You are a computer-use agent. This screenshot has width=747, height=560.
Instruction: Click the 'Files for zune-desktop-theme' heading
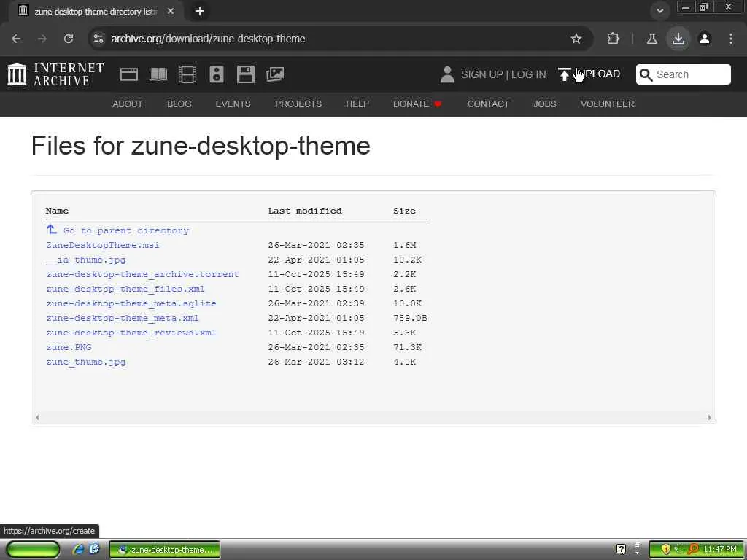201,146
